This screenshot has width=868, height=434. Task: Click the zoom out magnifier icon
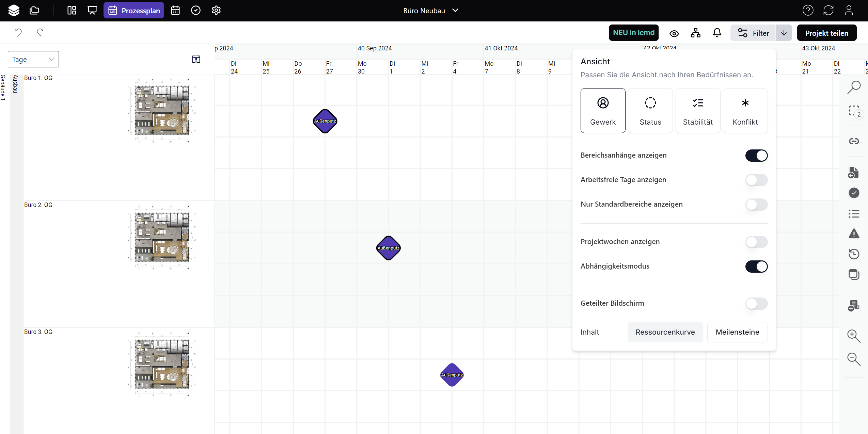point(853,359)
